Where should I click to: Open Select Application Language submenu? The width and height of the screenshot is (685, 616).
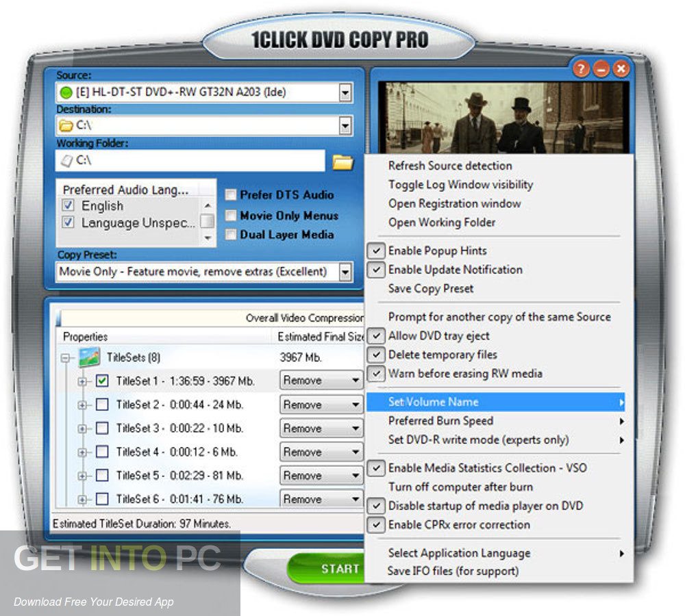click(x=496, y=553)
